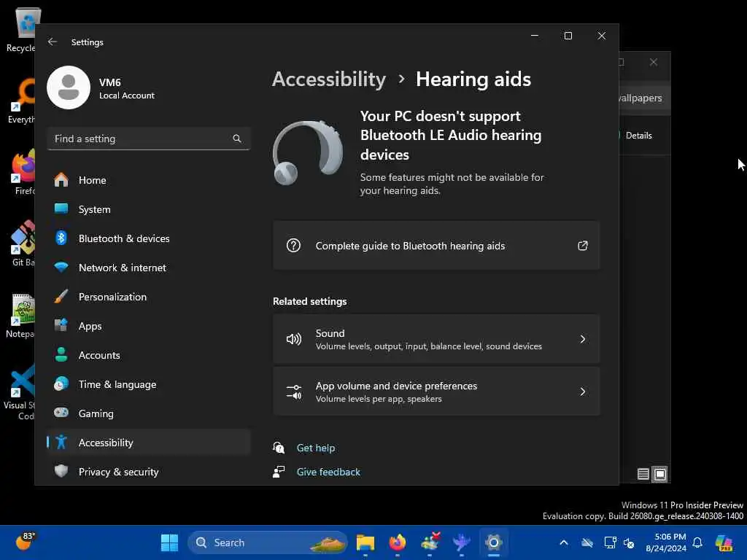The width and height of the screenshot is (747, 560).
Task: Click the VM6 profile avatar
Action: (x=69, y=87)
